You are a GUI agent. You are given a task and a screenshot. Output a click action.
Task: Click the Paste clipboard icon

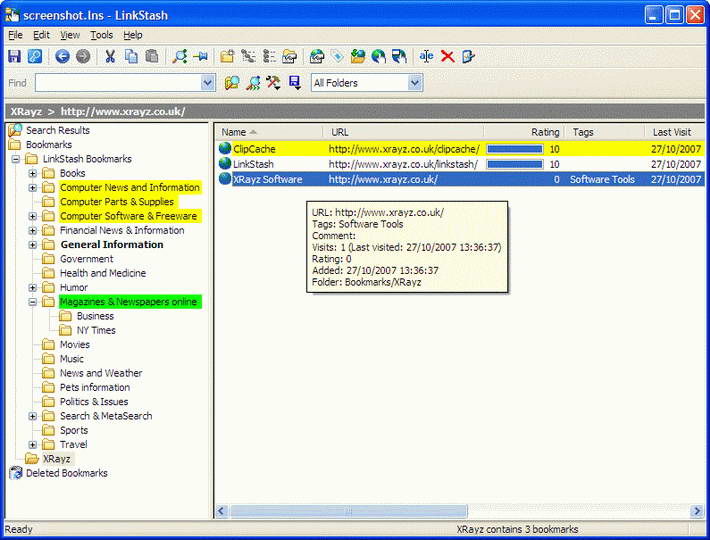click(152, 57)
